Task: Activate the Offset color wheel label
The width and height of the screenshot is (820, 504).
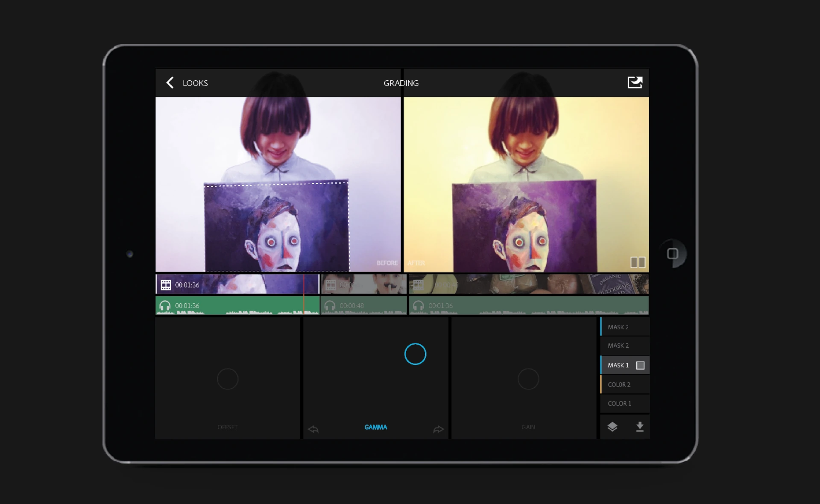Action: (x=227, y=427)
